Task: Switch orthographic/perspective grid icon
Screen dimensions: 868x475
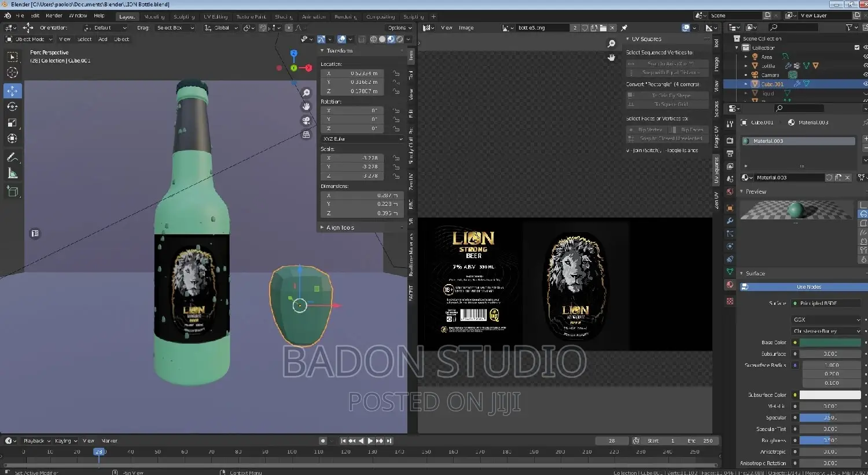Action: 306,134
